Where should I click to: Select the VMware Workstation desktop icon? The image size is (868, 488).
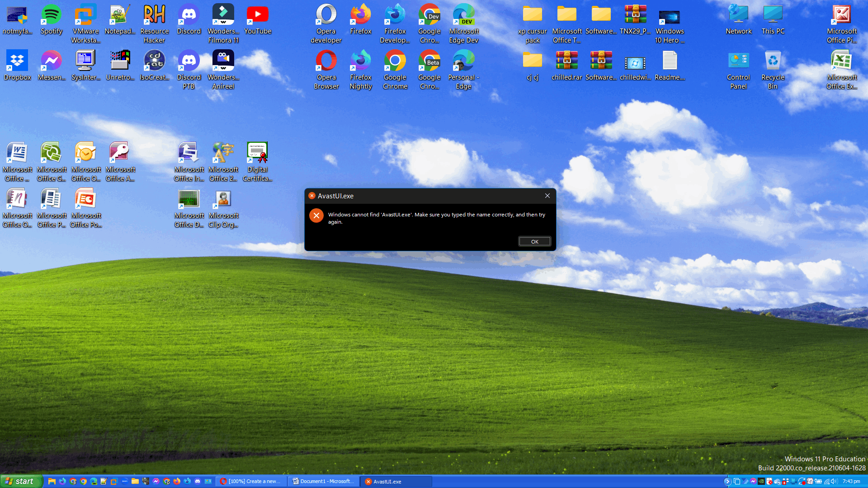[86, 24]
